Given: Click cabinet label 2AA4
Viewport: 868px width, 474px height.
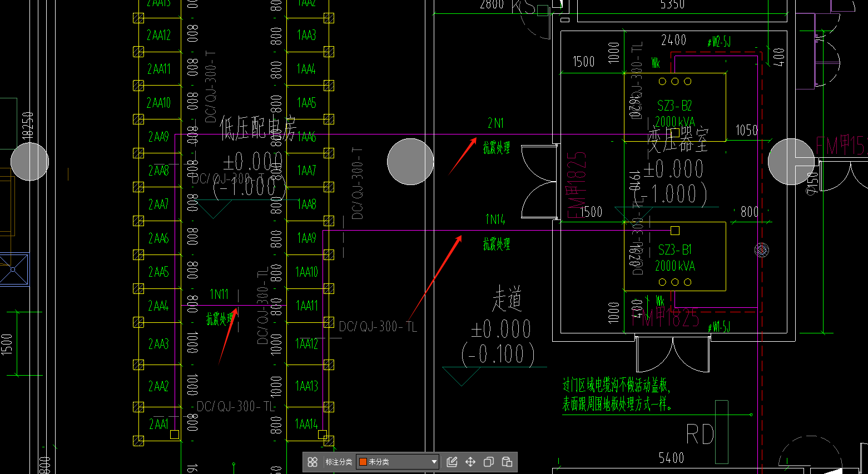Looking at the screenshot, I should pyautogui.click(x=158, y=306).
